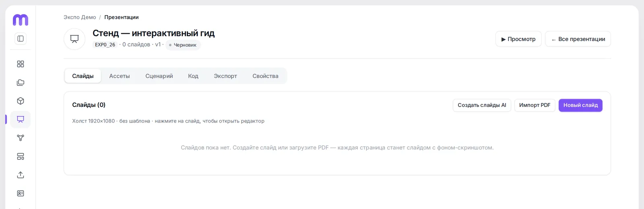Screen dimensions: 644x209
Task: Open the graph nodes icon in sidebar
Action: point(21,138)
